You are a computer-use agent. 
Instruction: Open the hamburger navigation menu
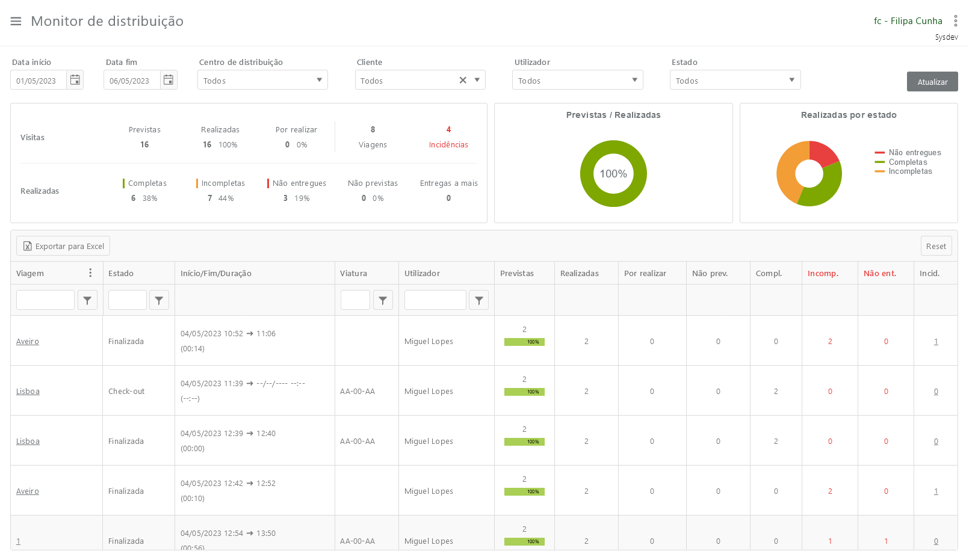(16, 21)
